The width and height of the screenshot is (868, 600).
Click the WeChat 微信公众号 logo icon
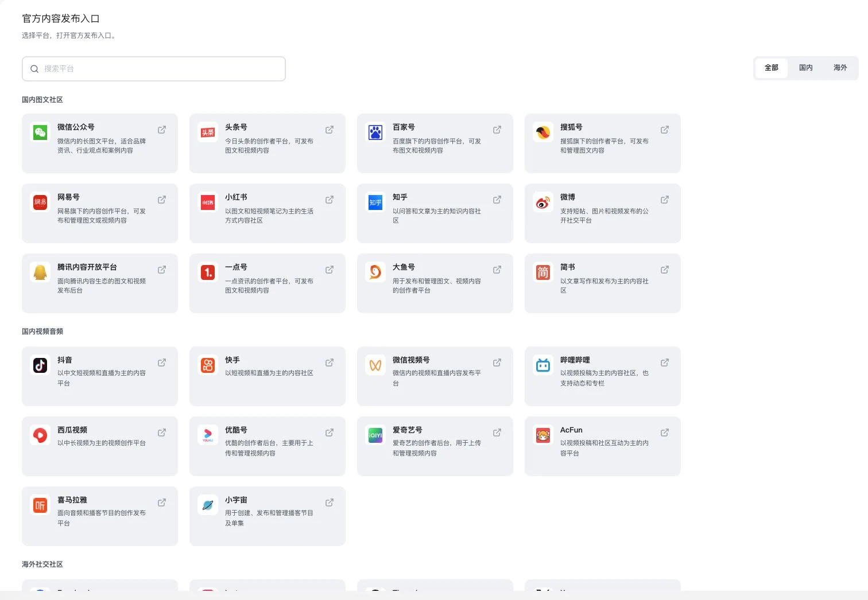pos(40,133)
